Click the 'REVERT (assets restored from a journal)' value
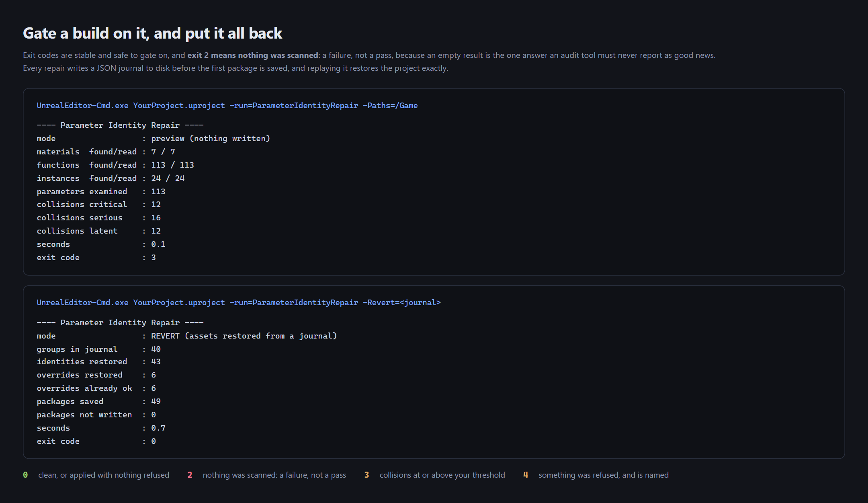Viewport: 868px width, 503px height. [x=244, y=336]
